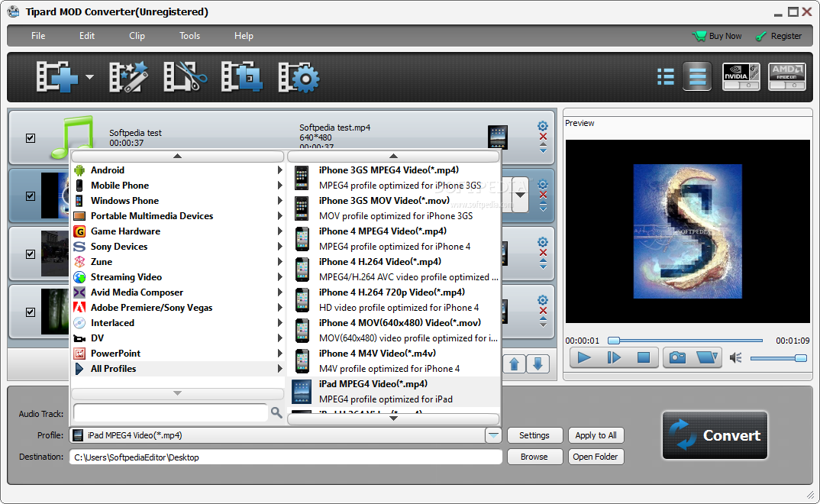Open the Add Video file tool
This screenshot has height=504, width=820.
tap(56, 77)
